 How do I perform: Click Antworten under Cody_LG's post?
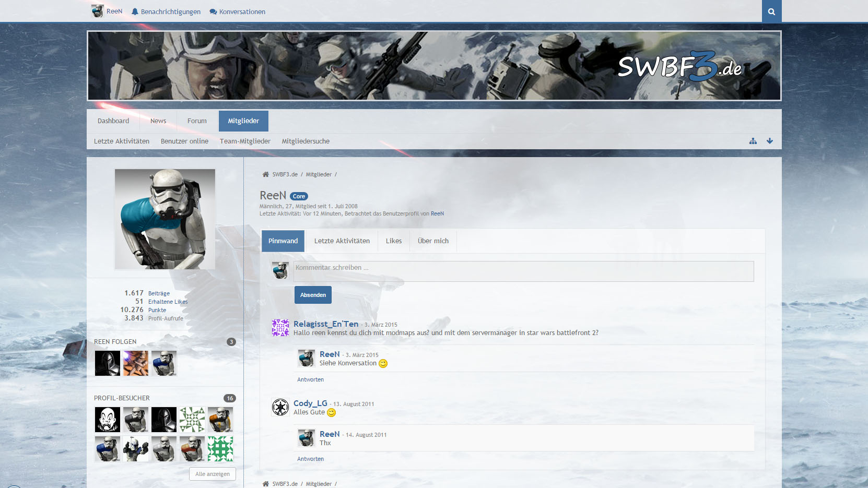pyautogui.click(x=310, y=459)
